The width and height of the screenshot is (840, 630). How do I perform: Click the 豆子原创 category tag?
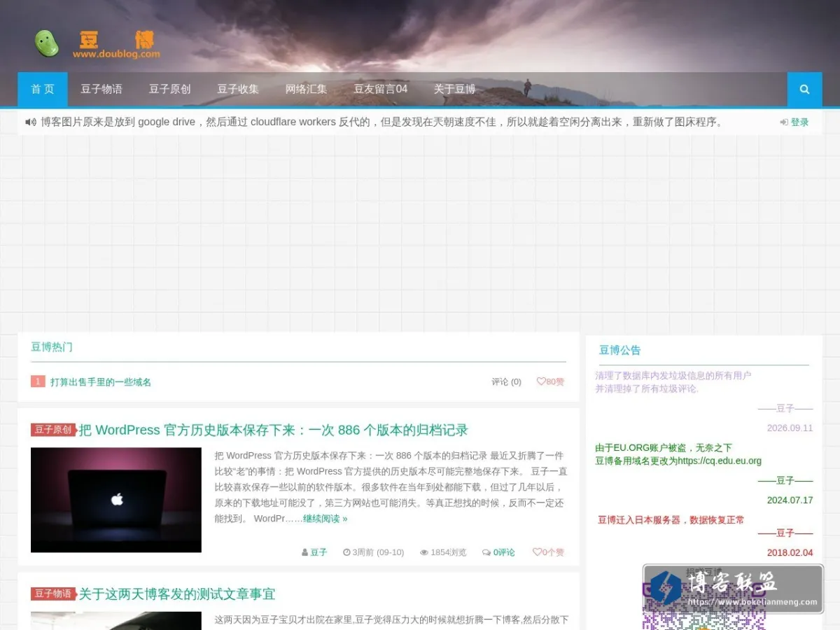[53, 430]
